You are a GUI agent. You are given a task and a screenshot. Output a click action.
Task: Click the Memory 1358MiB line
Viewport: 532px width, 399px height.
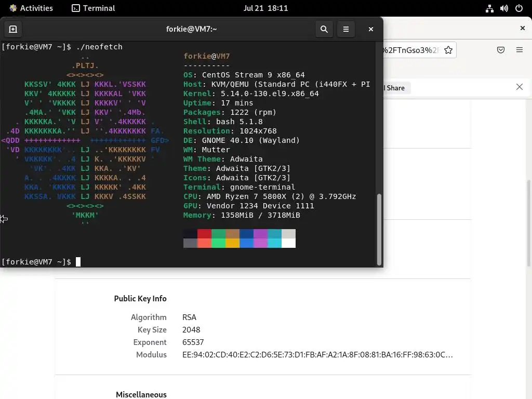click(x=242, y=215)
